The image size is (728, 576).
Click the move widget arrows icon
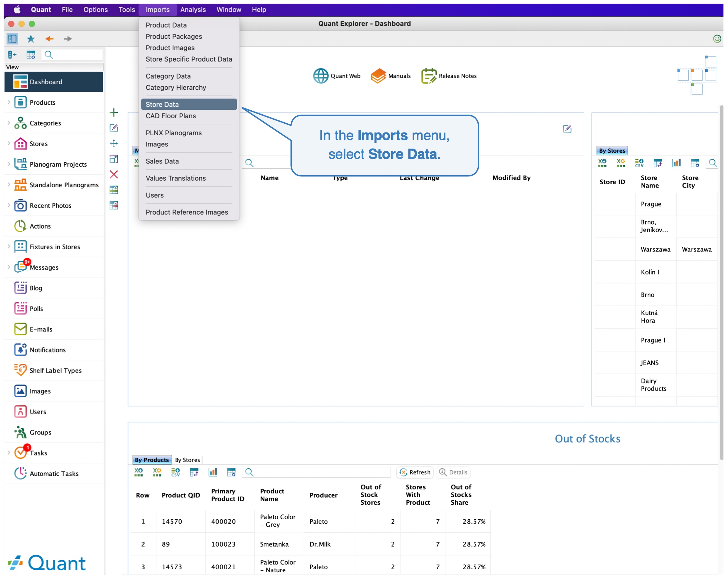[x=114, y=143]
